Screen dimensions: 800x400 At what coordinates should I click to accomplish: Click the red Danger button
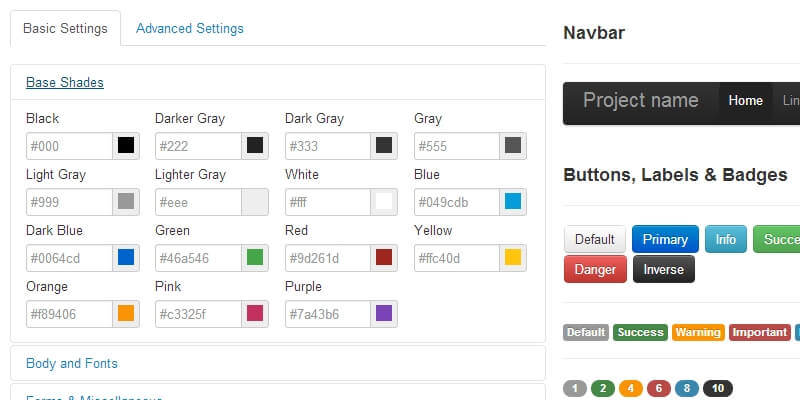point(595,270)
